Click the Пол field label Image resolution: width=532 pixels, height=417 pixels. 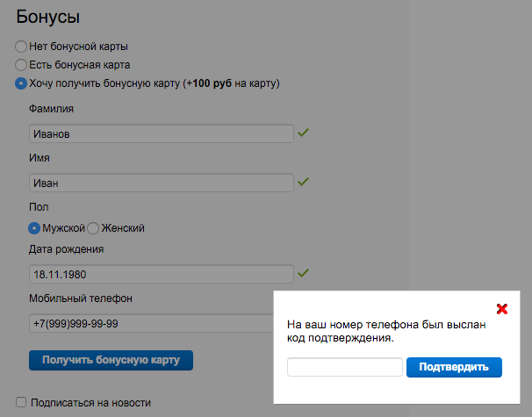tap(38, 207)
